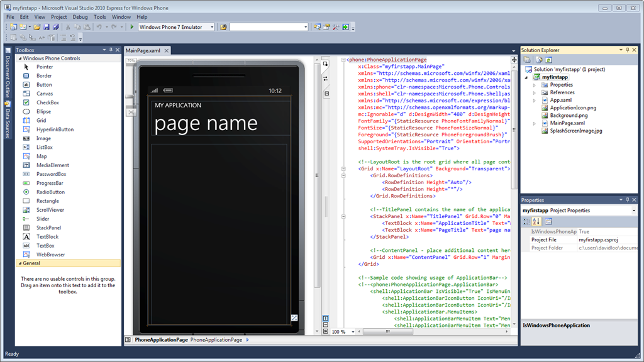Screen dimensions: 644x362
Task: Click the Open File folder icon
Action: (x=37, y=27)
